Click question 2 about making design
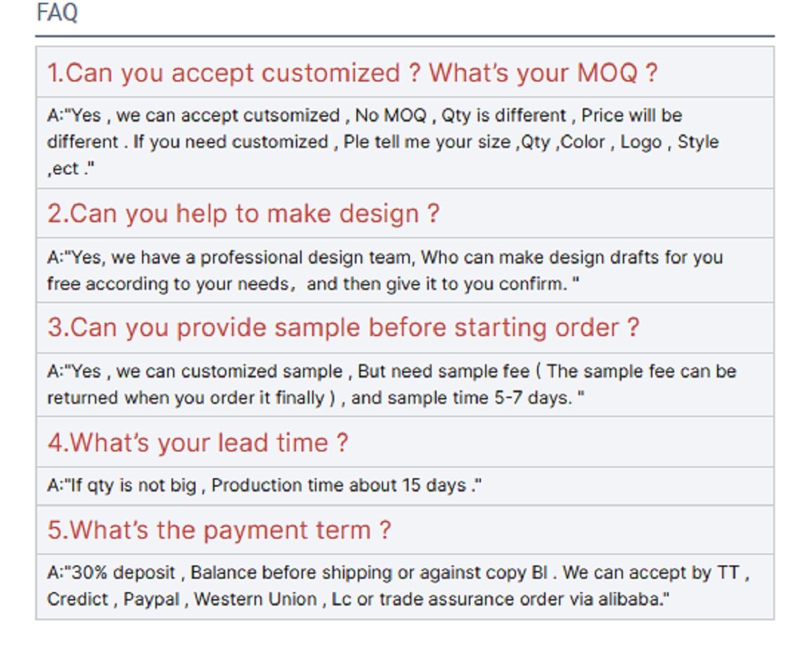This screenshot has height=654, width=812. pyautogui.click(x=243, y=213)
